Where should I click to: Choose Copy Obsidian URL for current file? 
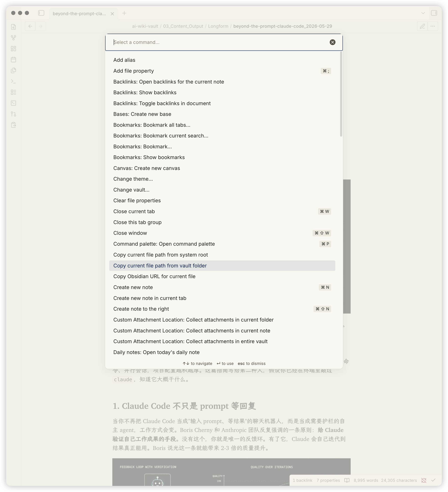coord(222,276)
